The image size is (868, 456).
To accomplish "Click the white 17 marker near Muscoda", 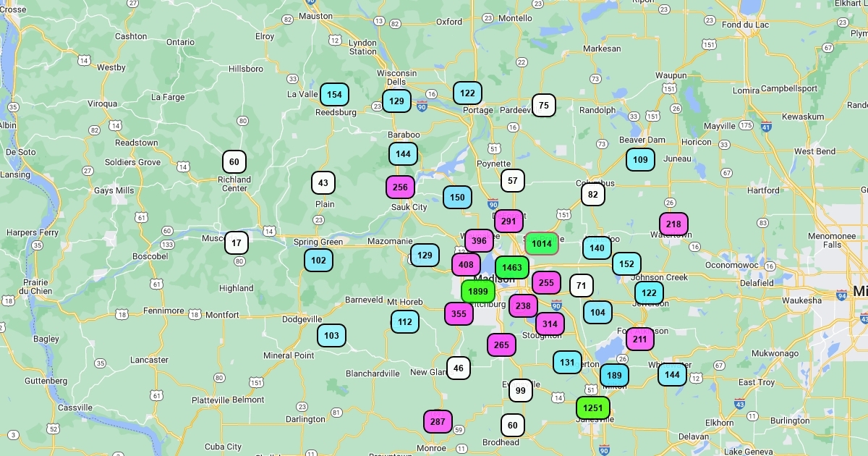I will tap(236, 242).
